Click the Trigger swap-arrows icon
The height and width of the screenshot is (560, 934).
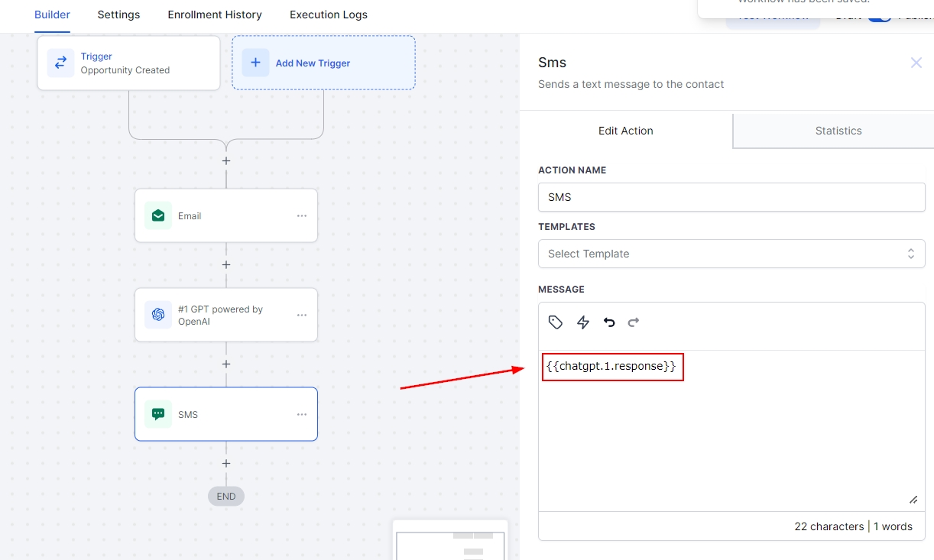tap(60, 63)
